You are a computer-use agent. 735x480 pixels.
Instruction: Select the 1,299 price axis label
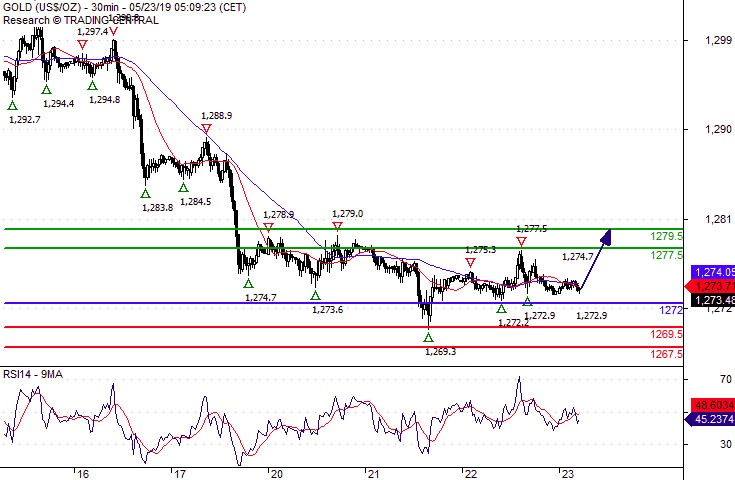point(718,40)
